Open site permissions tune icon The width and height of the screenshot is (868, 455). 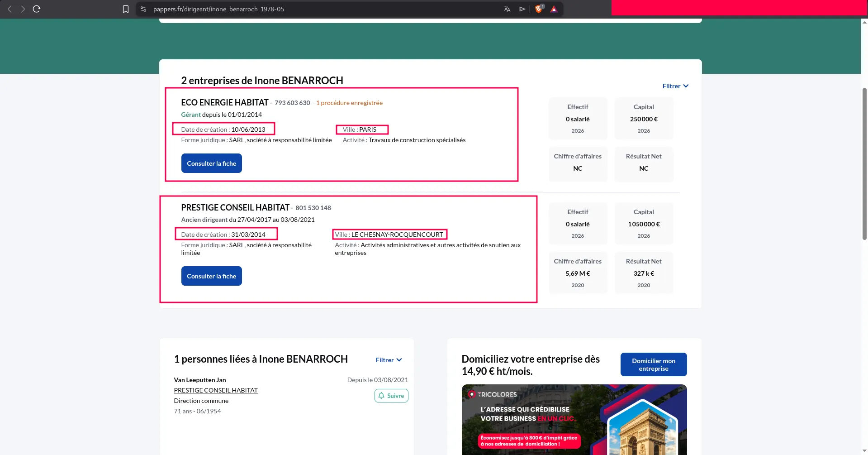(x=143, y=9)
